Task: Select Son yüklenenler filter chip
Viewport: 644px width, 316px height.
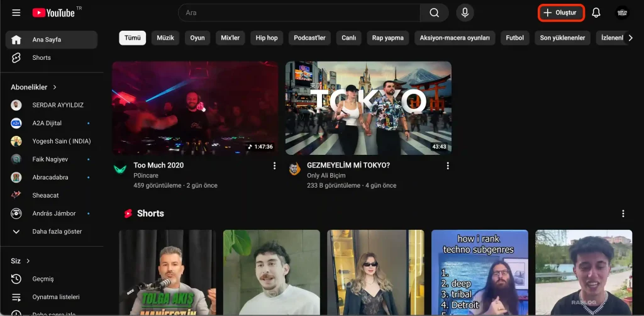Action: click(562, 38)
